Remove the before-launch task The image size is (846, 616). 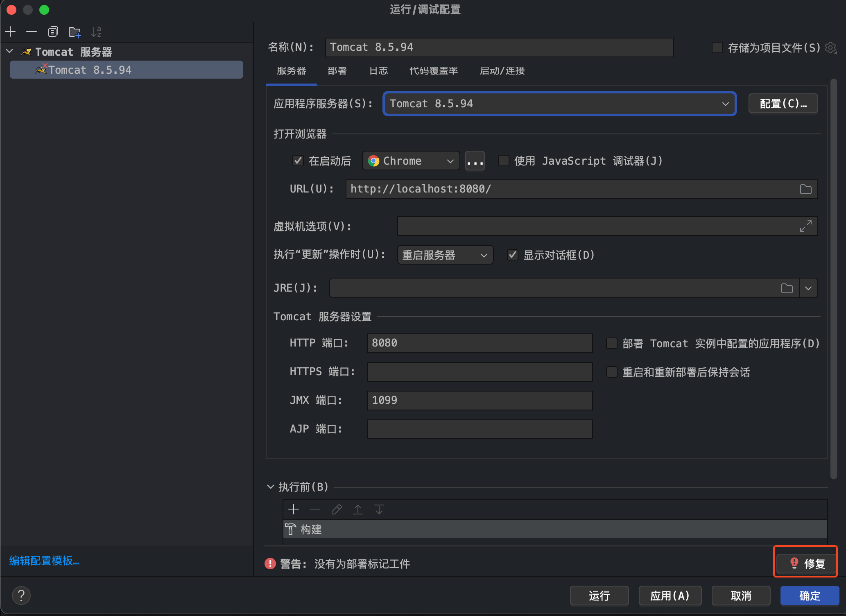(315, 509)
